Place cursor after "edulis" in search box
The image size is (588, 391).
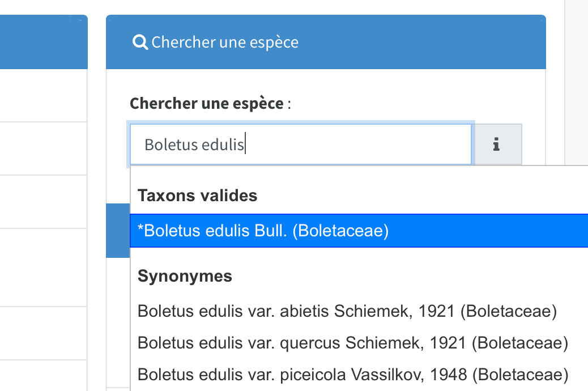pyautogui.click(x=245, y=145)
